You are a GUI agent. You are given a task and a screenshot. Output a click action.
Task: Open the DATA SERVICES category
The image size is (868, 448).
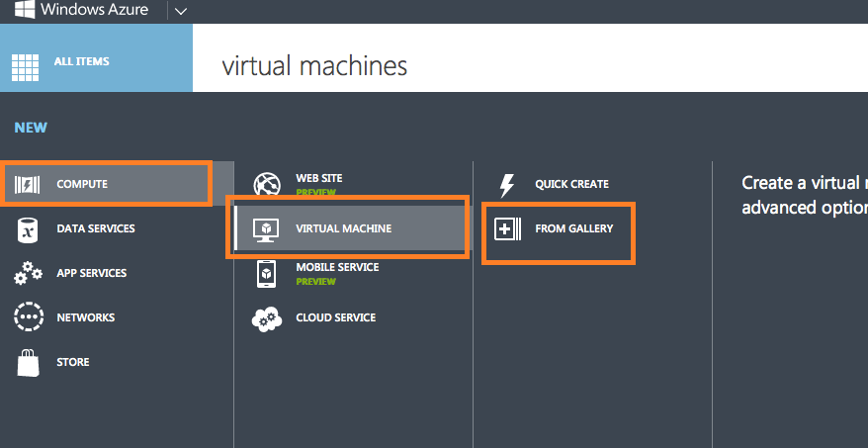(x=96, y=228)
